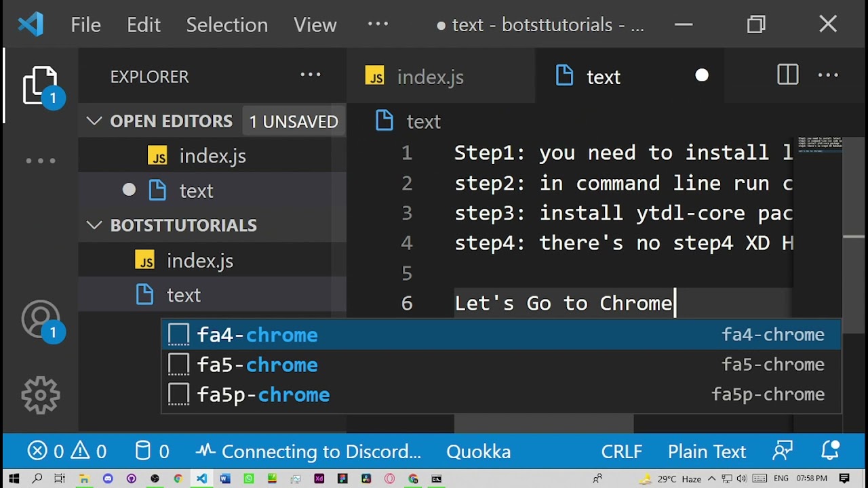Screen dimensions: 868x488
Task: Click Quokka in the status bar
Action: [479, 451]
